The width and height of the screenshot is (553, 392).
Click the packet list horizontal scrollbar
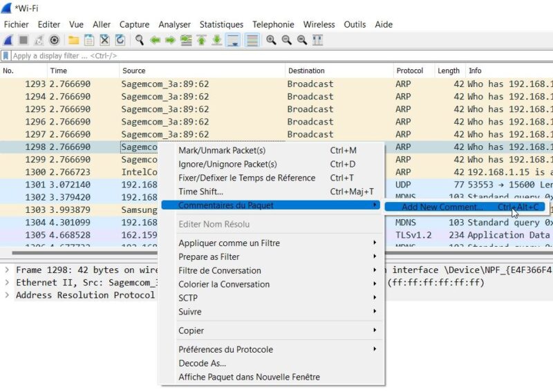pyautogui.click(x=282, y=252)
